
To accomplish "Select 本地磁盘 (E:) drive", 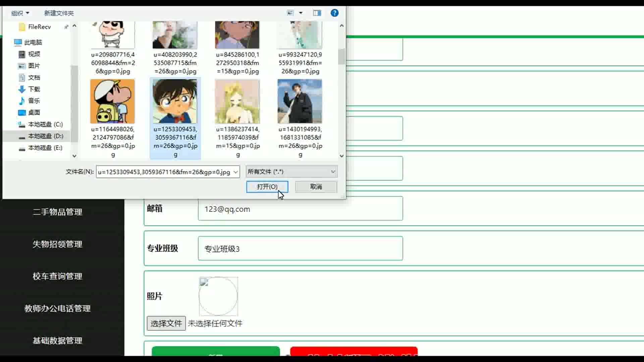I will 45,148.
